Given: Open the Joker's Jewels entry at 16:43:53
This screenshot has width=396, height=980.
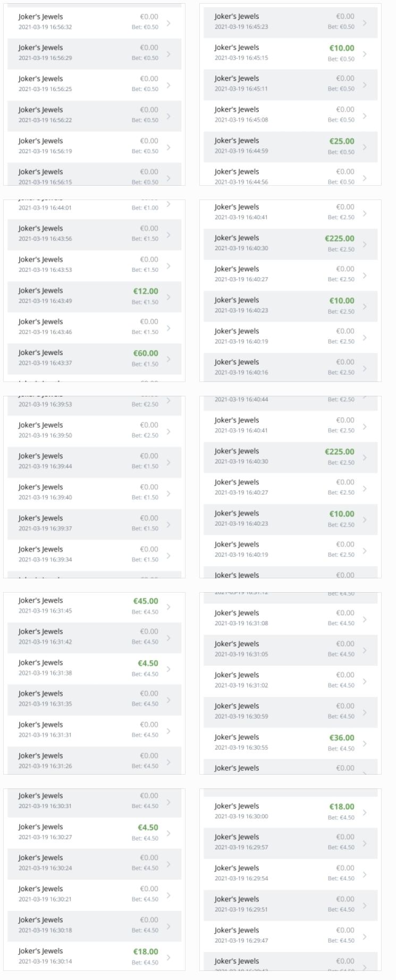Looking at the screenshot, I should (94, 265).
